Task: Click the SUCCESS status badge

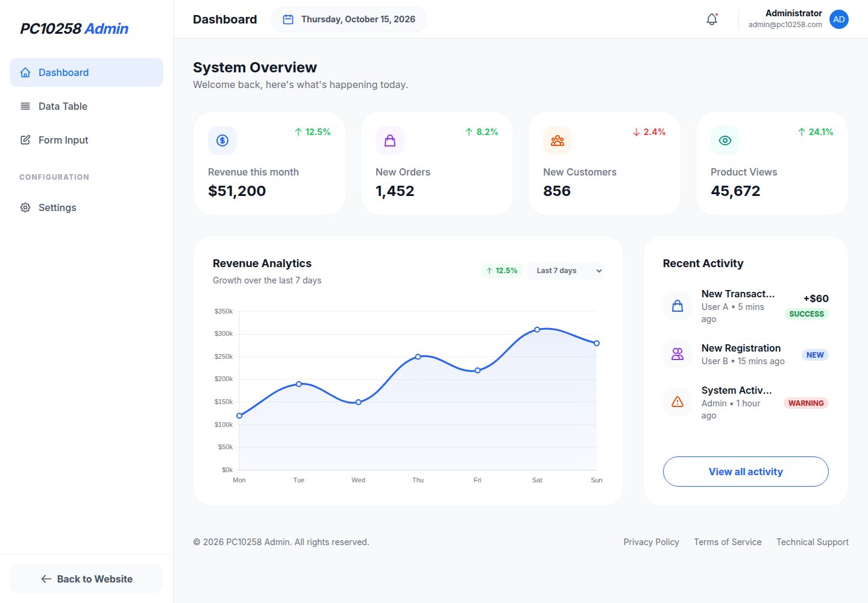Action: tap(807, 314)
